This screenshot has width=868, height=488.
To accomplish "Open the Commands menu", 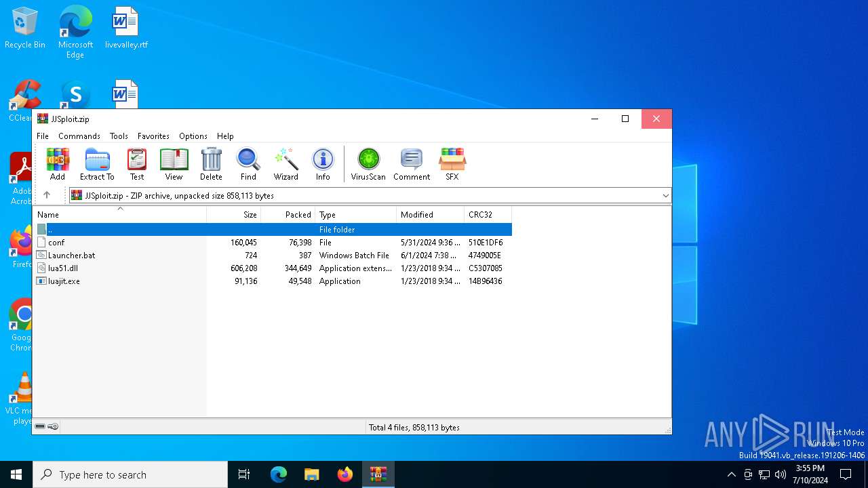I will tap(79, 136).
